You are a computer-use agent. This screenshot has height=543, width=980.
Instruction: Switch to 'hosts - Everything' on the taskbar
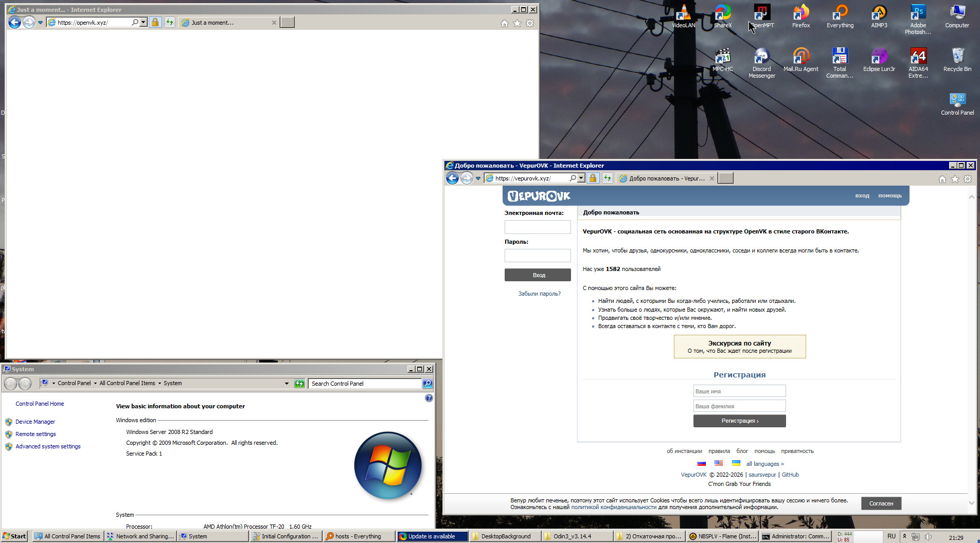tap(359, 536)
